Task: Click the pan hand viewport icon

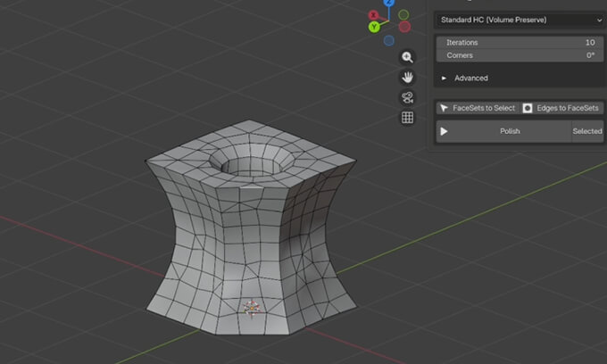Action: coord(407,78)
